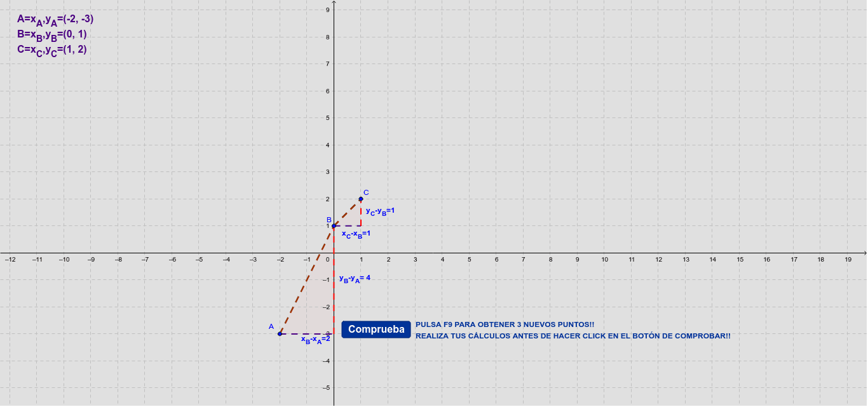Click the x-axis tick label 10
868x407 pixels.
605,259
